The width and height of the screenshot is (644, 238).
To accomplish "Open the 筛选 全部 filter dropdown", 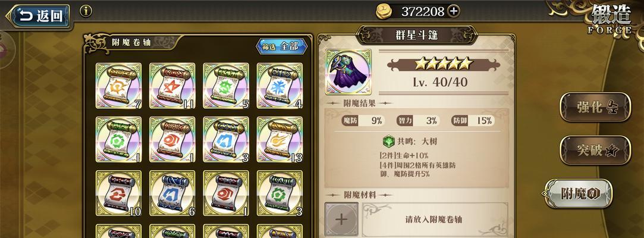I will [282, 46].
